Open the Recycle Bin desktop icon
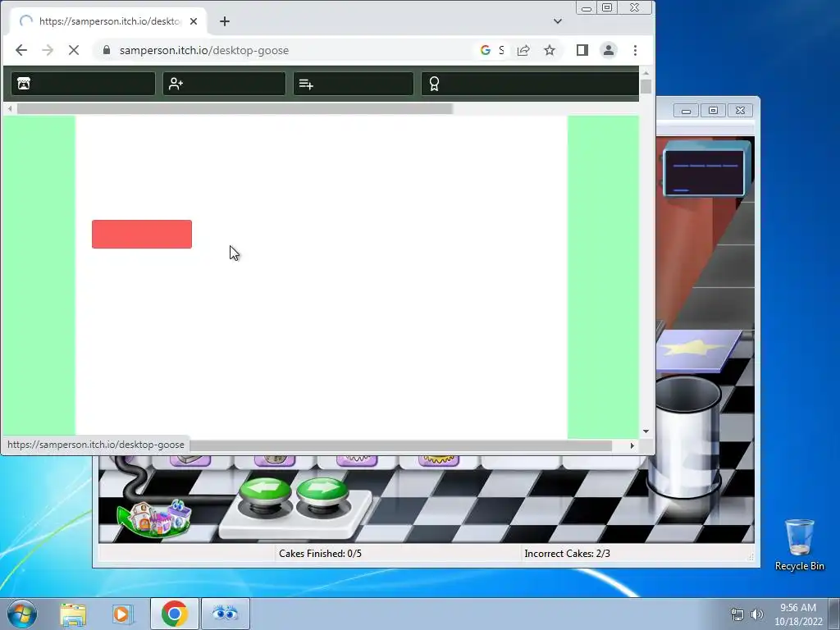The width and height of the screenshot is (840, 630). pyautogui.click(x=799, y=544)
